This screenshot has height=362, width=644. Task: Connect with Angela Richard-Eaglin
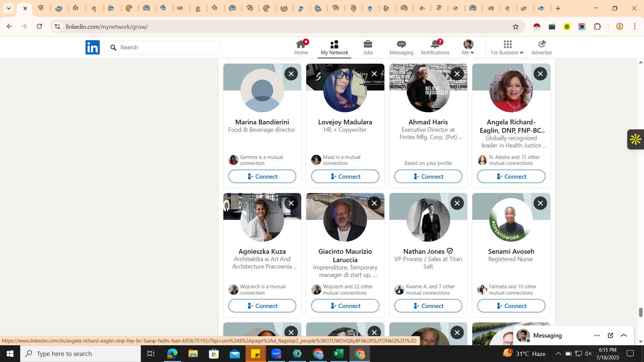[511, 176]
